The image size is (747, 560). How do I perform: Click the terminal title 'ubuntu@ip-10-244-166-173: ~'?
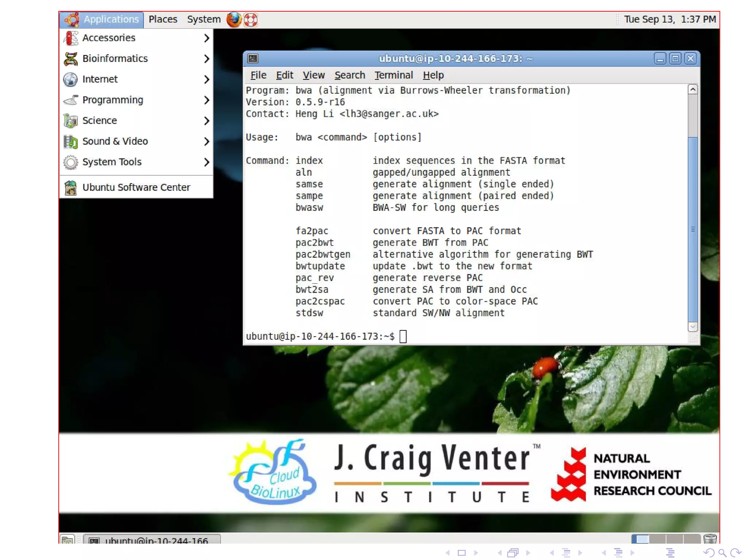pos(456,59)
